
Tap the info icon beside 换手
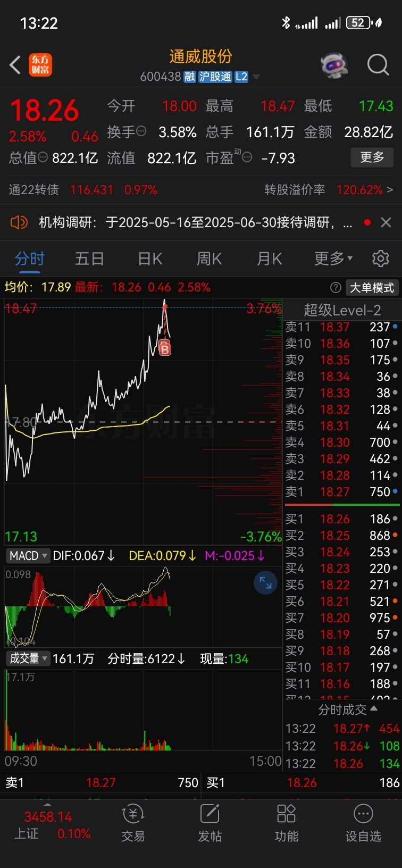click(141, 131)
